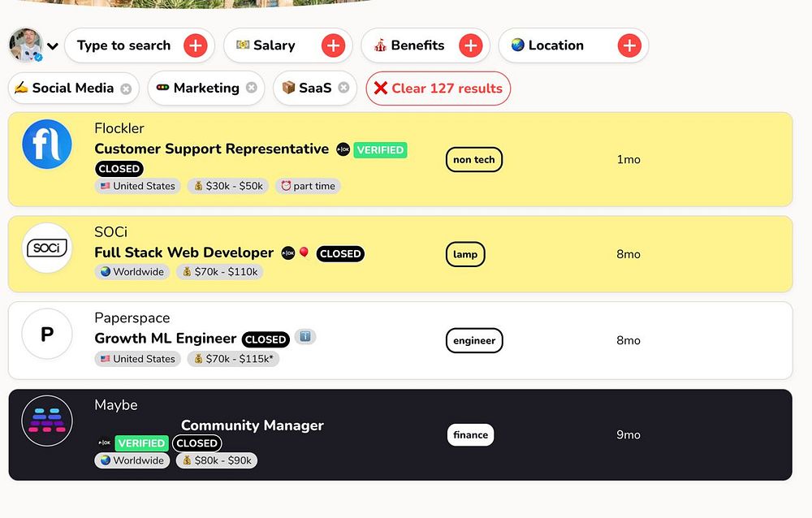This screenshot has height=518, width=812.
Task: Remove the SaaS tag filter
Action: click(343, 88)
